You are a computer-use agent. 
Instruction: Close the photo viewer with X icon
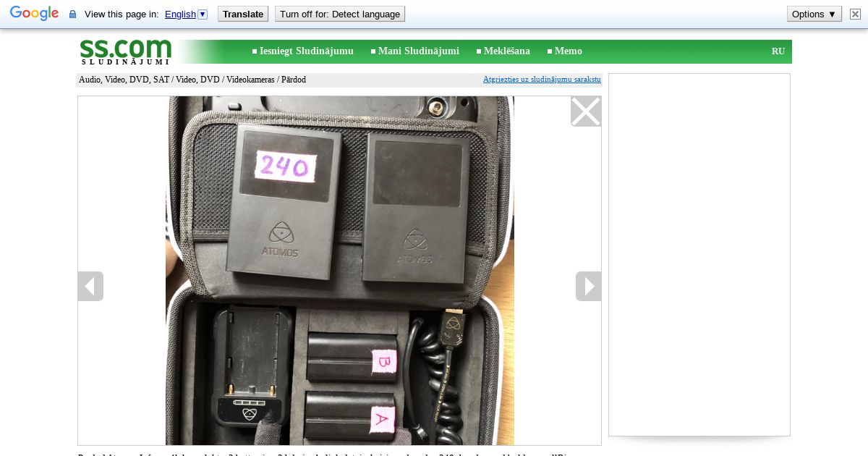click(x=586, y=111)
